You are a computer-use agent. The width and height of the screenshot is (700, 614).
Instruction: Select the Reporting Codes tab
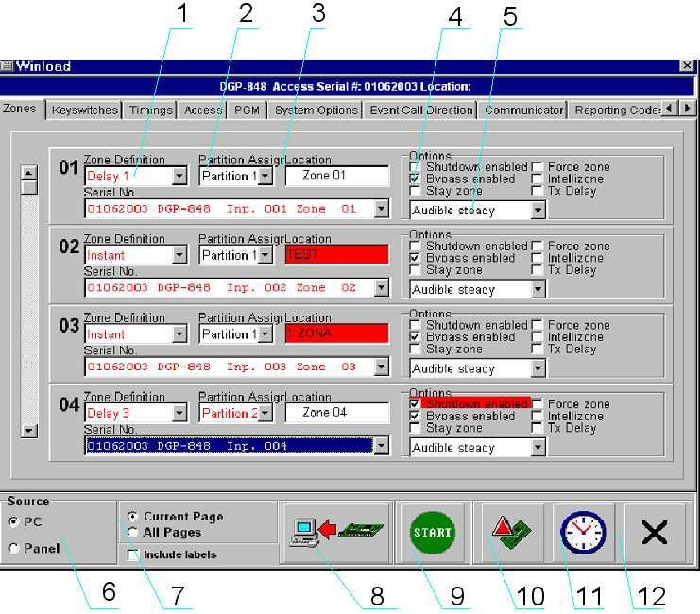[x=617, y=110]
